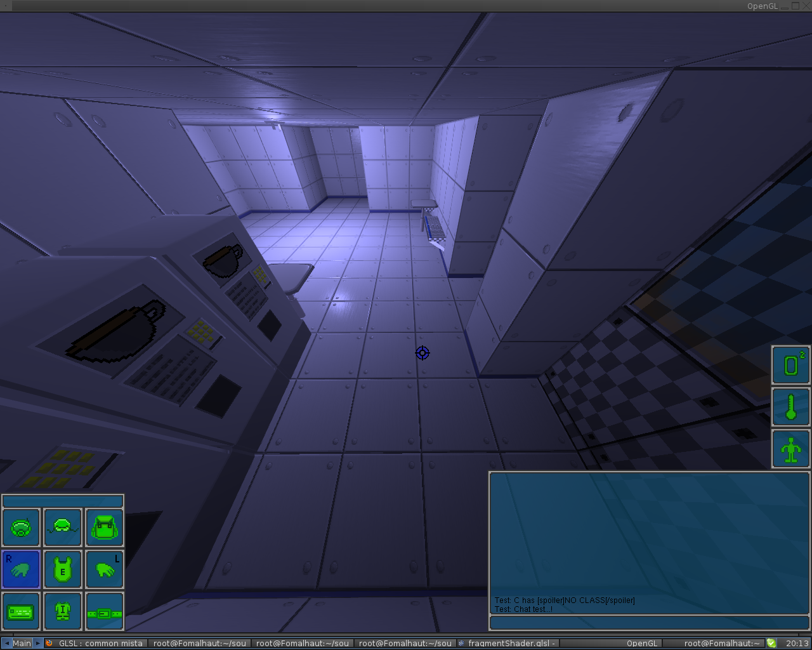
Task: Click the empty bar above inventory slots
Action: (x=62, y=501)
